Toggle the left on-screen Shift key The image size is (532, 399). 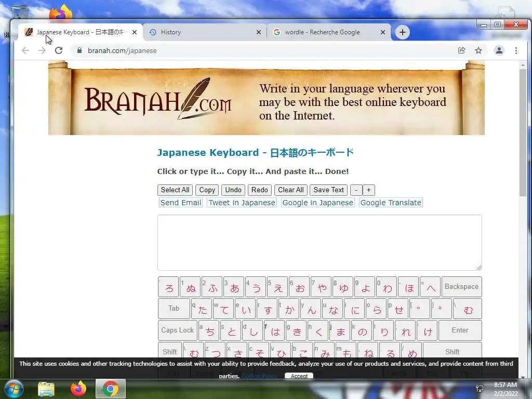170,350
